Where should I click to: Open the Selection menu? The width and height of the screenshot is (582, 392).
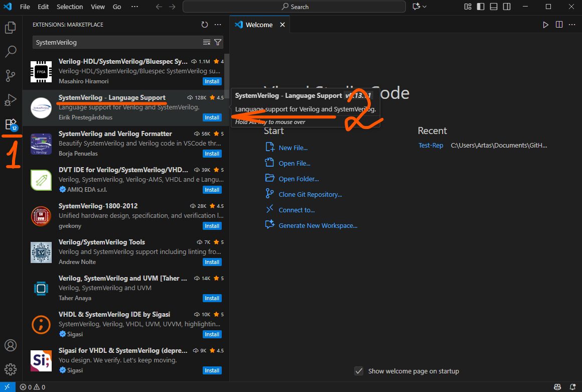[x=70, y=7]
